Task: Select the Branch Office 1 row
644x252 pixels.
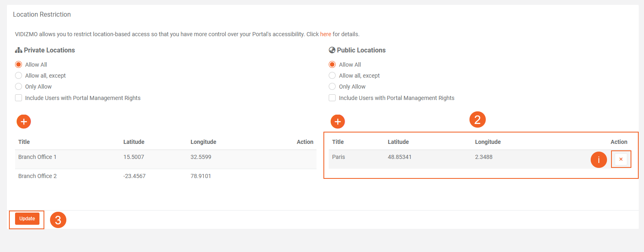Action: coord(37,157)
